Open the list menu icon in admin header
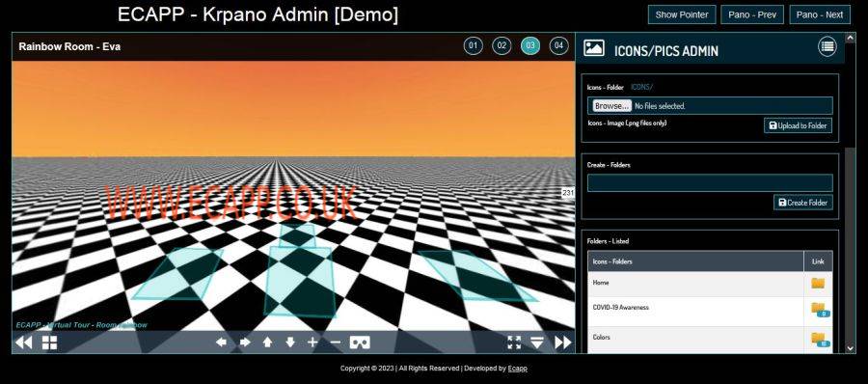This screenshot has width=868, height=384. pos(827,47)
